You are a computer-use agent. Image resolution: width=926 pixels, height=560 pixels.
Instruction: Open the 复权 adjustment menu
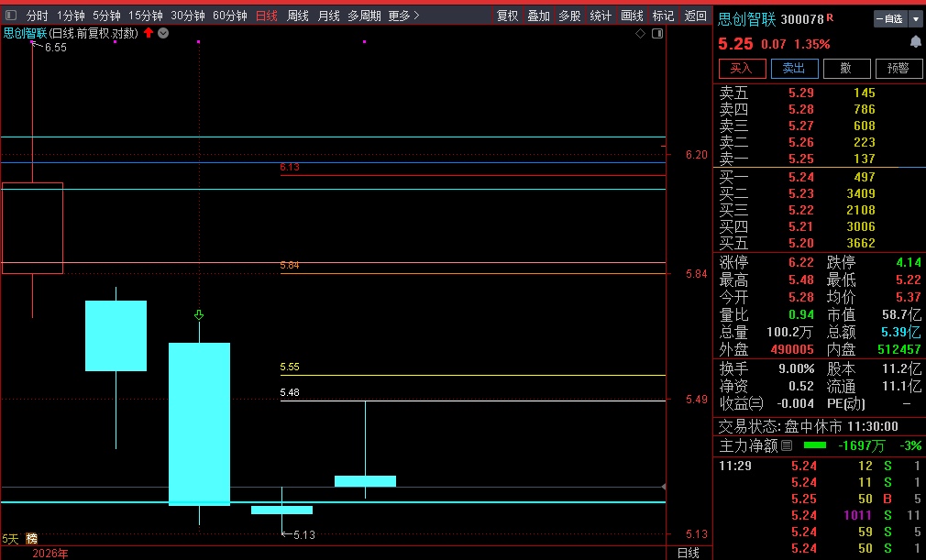coord(507,16)
